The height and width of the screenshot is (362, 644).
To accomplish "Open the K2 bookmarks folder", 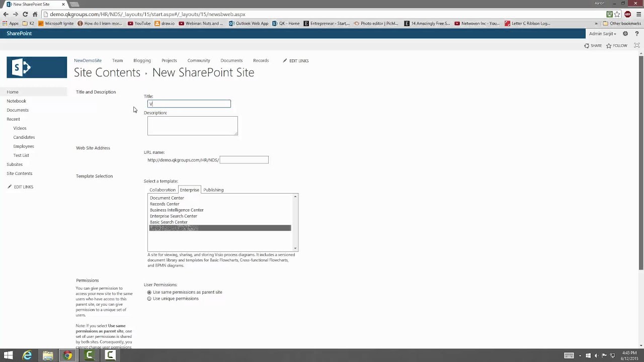I will [x=28, y=23].
